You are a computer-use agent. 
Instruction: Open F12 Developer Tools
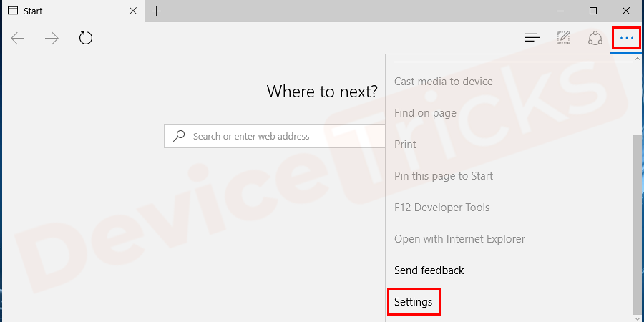tap(442, 208)
